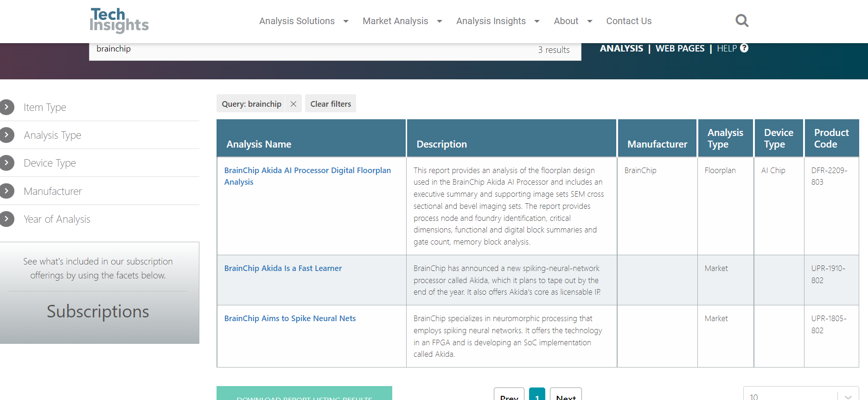Viewport: 868px width, 400px height.
Task: Open results-per-page dropdown showing 10
Action: click(801, 394)
